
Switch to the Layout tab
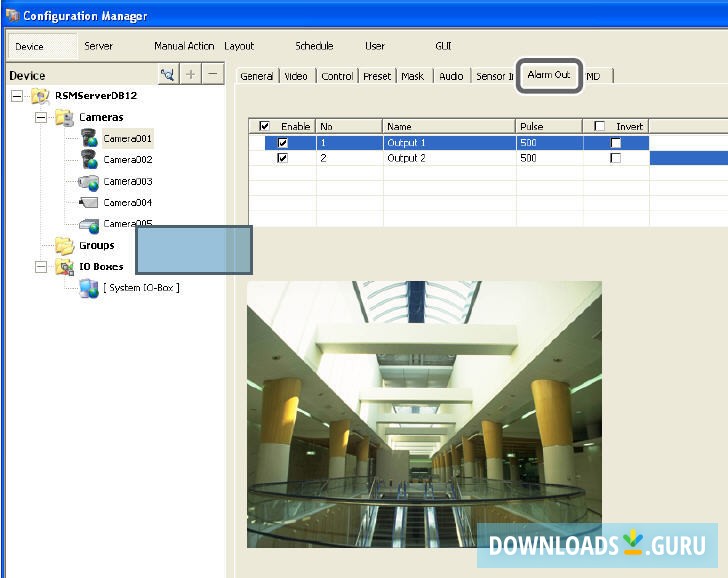[x=239, y=46]
